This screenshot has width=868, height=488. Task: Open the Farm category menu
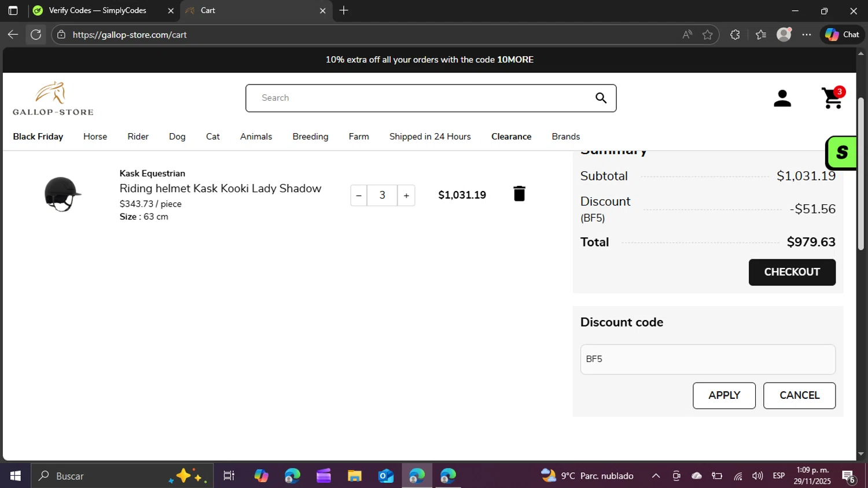tap(359, 137)
